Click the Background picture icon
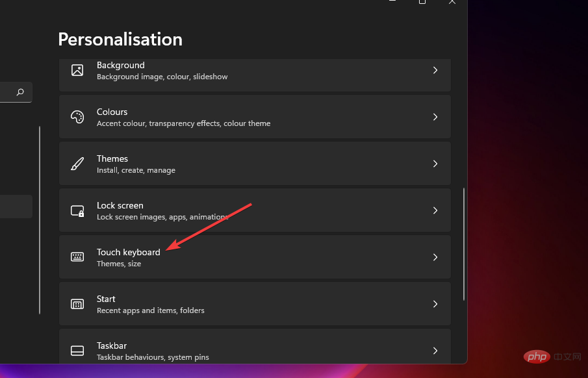This screenshot has width=588, height=378. [77, 70]
